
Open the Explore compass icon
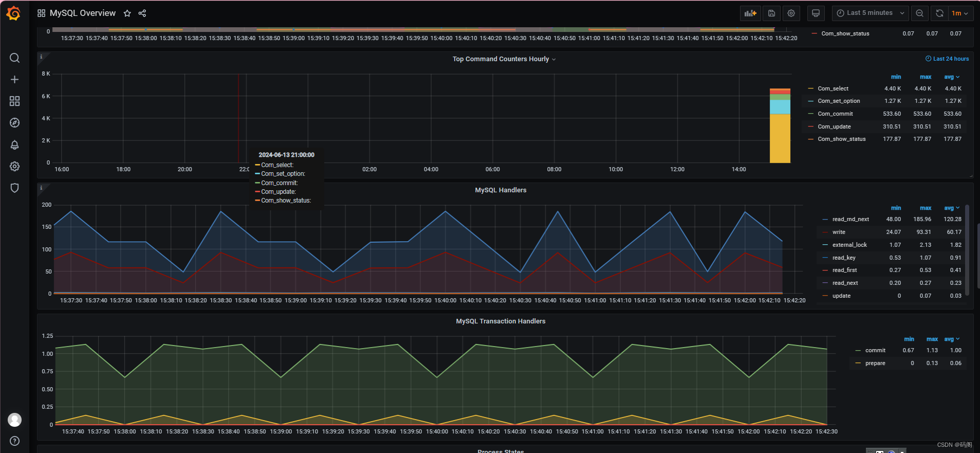pyautogui.click(x=14, y=123)
